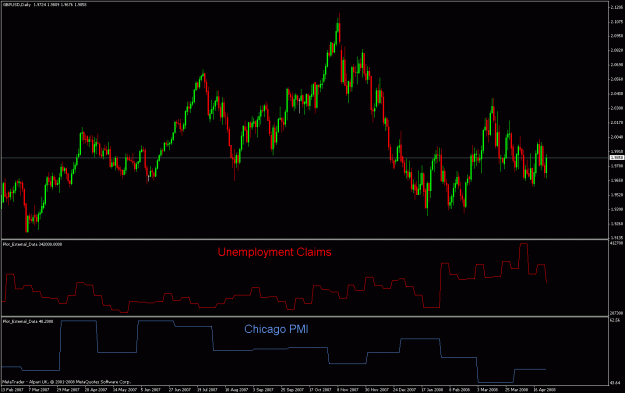Click the 62.5k scale value in the Chicago PMI pane
625x393 pixels.
click(x=615, y=320)
